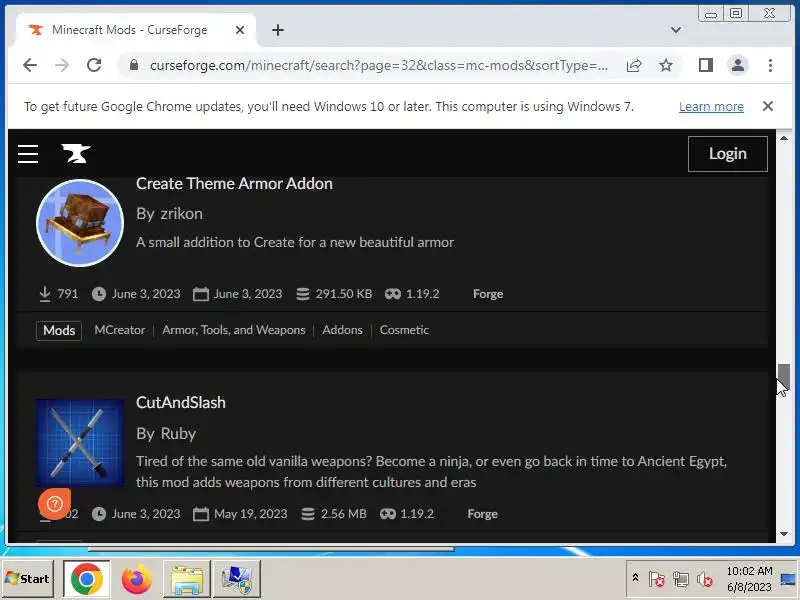Click the scrollbar down arrow

click(784, 534)
